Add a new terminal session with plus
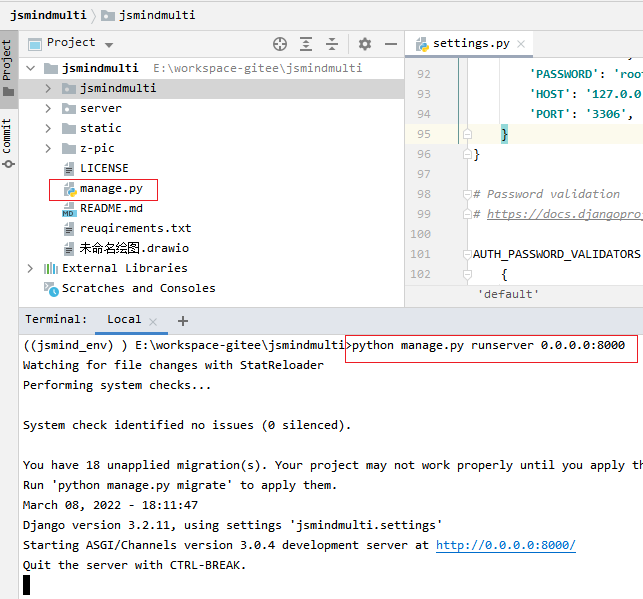Screen dimensions: 643x599 [x=183, y=321]
